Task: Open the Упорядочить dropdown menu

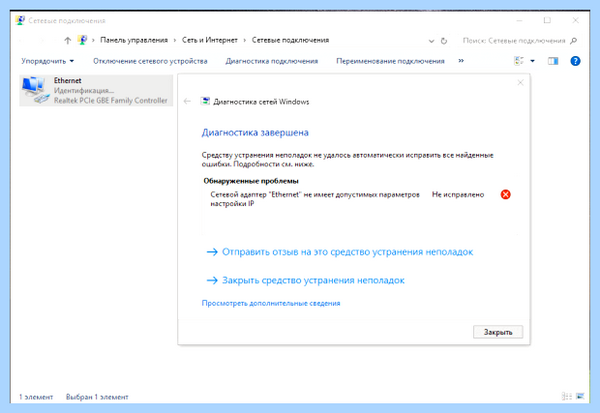Action: (47, 61)
